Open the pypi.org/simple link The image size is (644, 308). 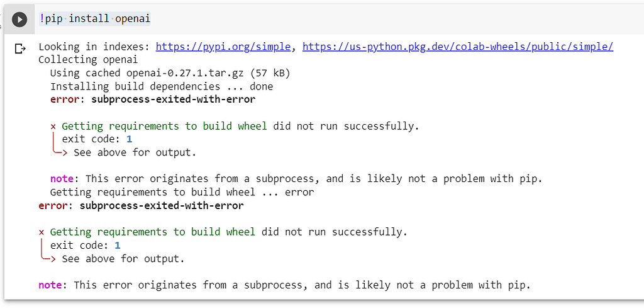point(223,47)
